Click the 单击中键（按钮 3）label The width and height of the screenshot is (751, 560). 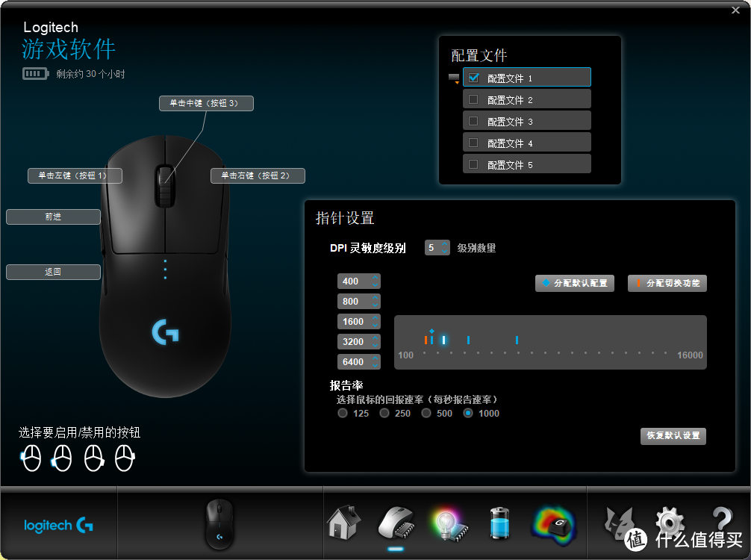207,103
